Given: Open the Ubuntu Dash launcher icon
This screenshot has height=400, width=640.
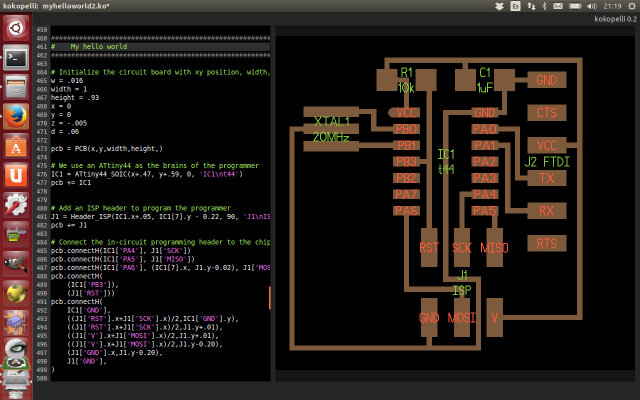Looking at the screenshot, I should point(16,28).
